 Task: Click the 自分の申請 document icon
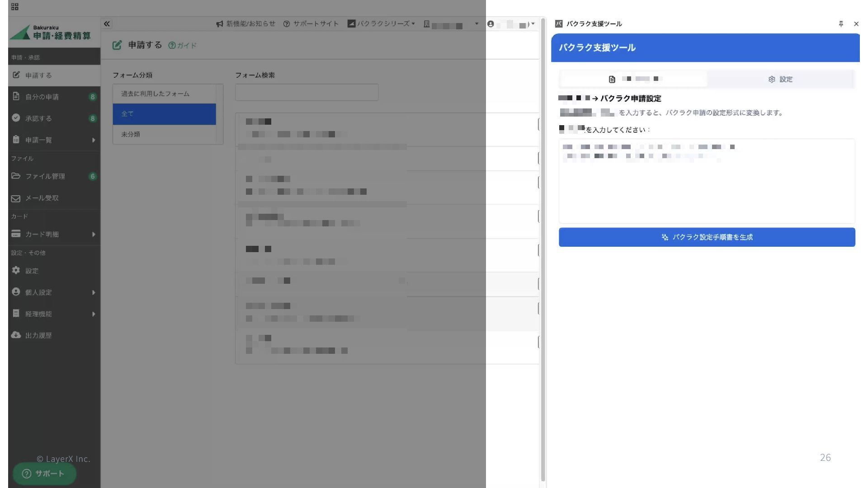[16, 96]
